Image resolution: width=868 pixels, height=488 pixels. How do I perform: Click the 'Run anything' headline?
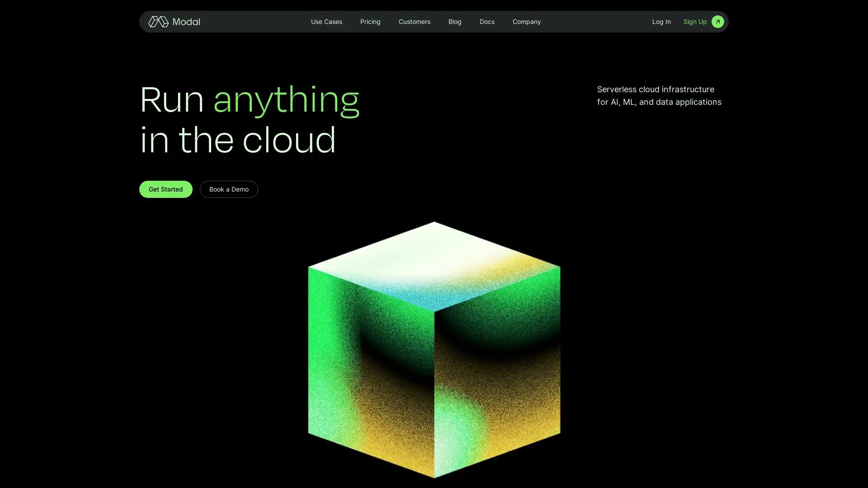click(249, 100)
